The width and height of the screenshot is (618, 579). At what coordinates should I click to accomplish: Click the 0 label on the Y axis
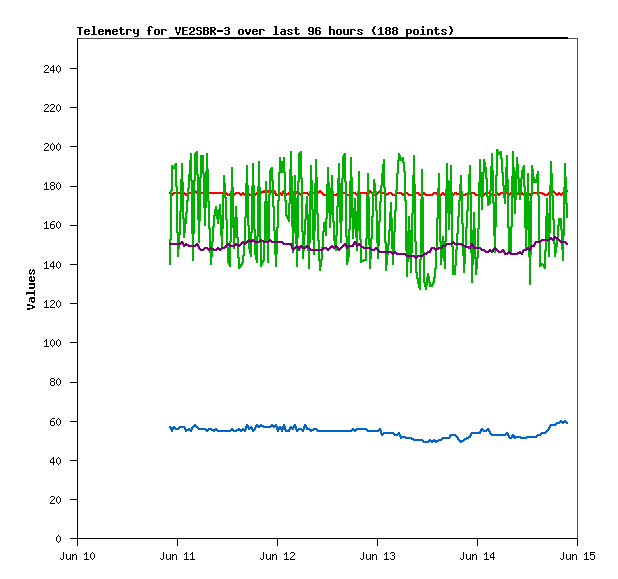65,539
